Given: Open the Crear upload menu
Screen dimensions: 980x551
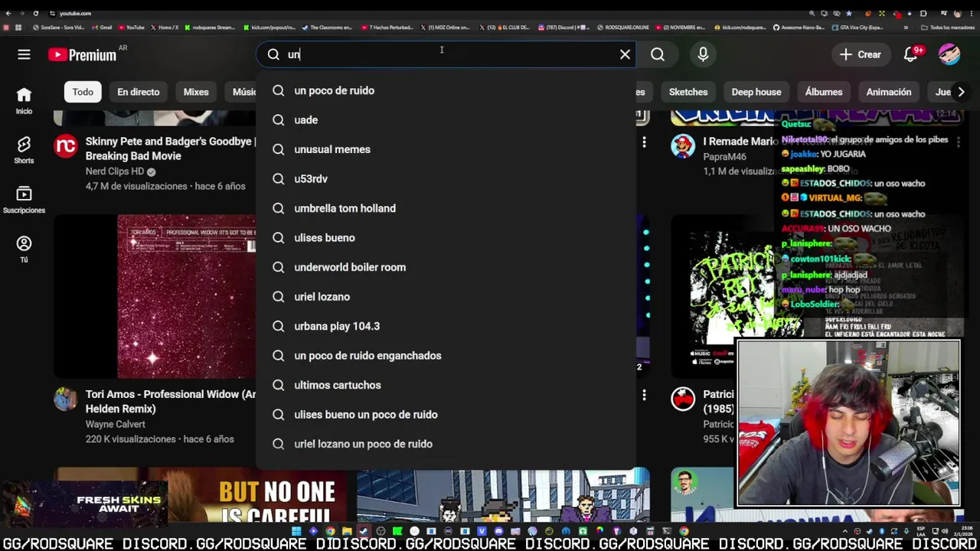Looking at the screenshot, I should pos(861,54).
